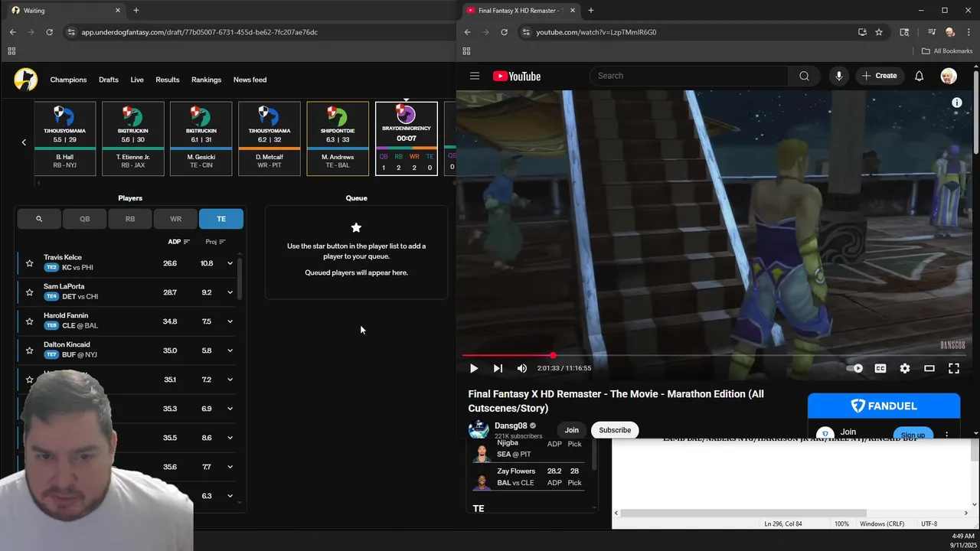The height and width of the screenshot is (551, 980).
Task: Filter players by WR
Action: pyautogui.click(x=175, y=219)
